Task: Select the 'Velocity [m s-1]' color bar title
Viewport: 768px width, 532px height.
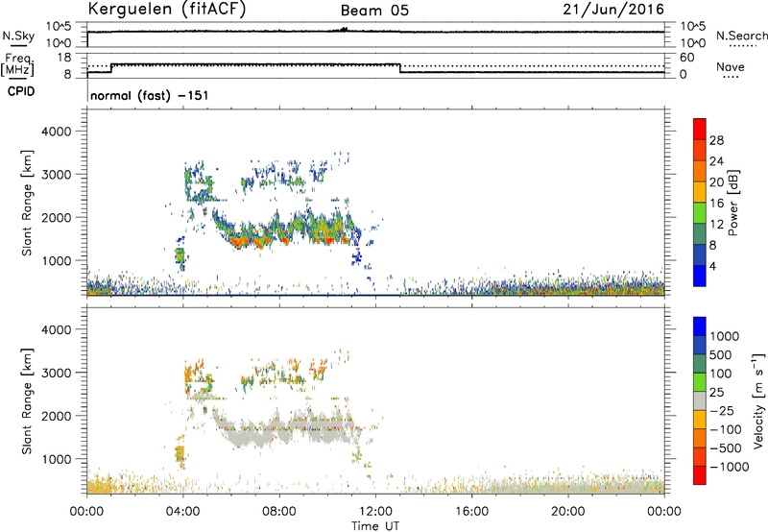Action: 758,400
